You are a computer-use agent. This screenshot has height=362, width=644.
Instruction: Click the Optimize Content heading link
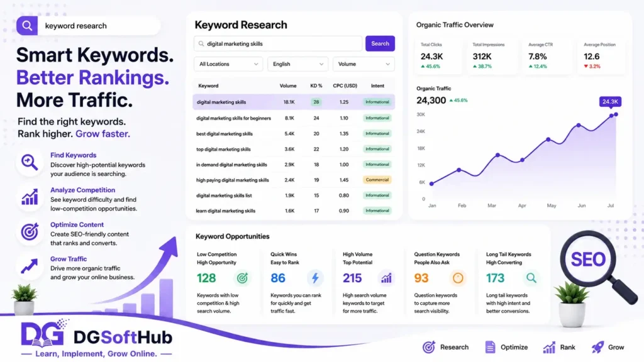point(77,224)
